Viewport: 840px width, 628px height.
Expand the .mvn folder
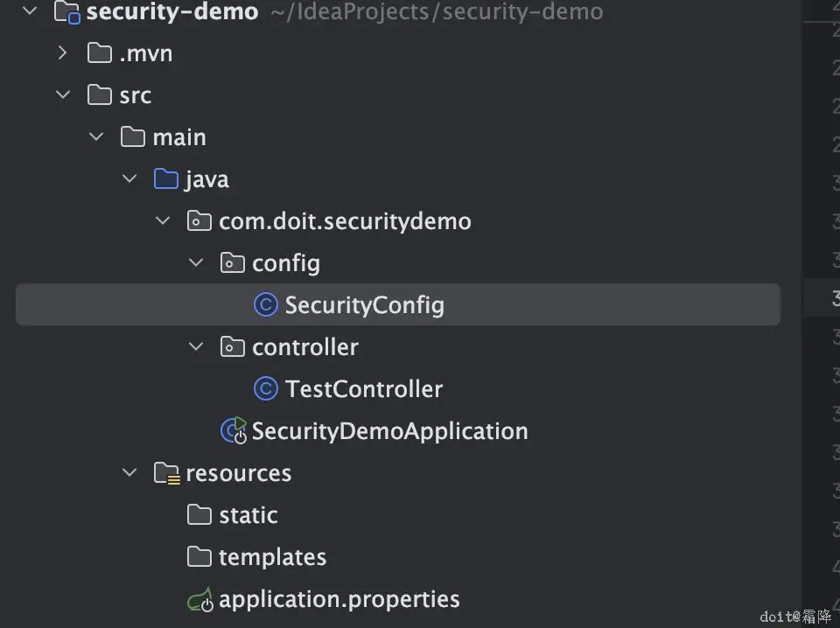coord(62,53)
